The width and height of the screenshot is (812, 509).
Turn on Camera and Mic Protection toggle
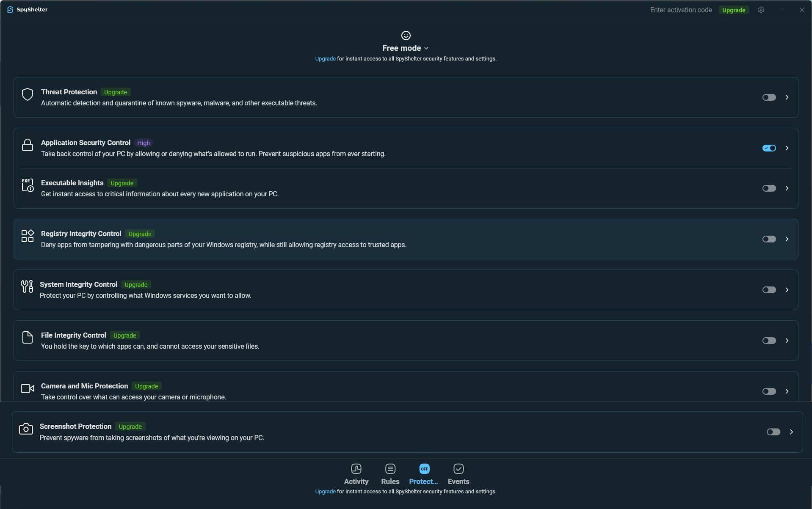[769, 391]
